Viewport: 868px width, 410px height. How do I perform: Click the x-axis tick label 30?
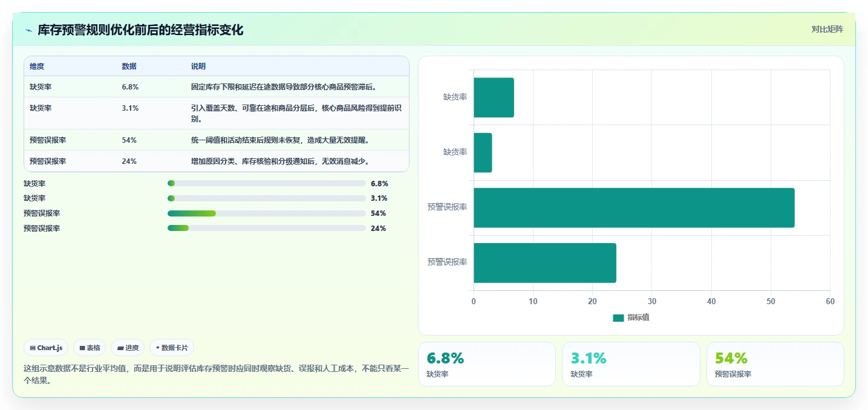coord(652,301)
